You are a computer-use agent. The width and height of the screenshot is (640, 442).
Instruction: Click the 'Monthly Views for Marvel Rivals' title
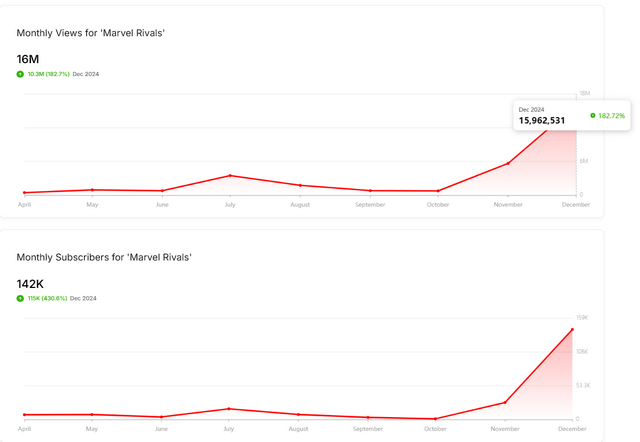click(x=90, y=33)
